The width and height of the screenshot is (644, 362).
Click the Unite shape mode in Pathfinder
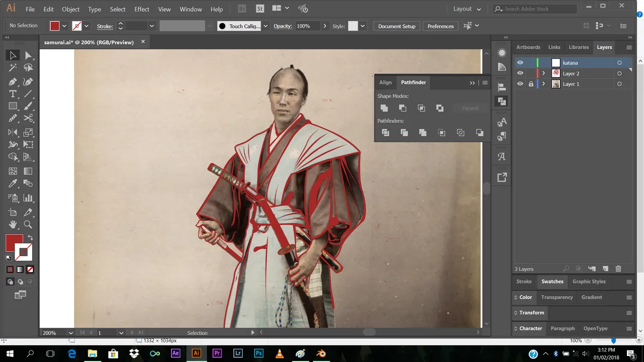(x=384, y=108)
